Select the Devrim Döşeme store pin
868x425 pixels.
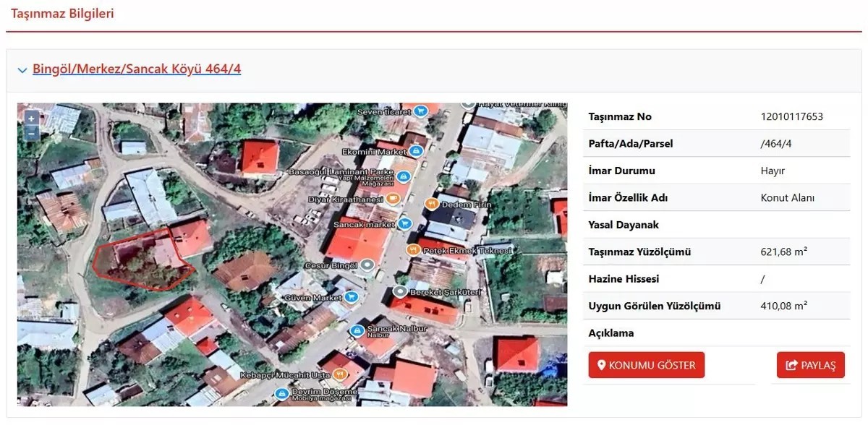(x=281, y=394)
